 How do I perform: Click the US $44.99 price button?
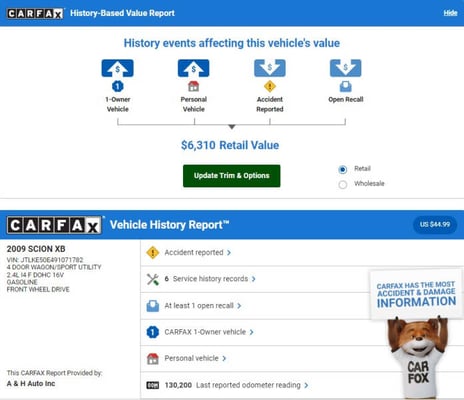click(435, 224)
